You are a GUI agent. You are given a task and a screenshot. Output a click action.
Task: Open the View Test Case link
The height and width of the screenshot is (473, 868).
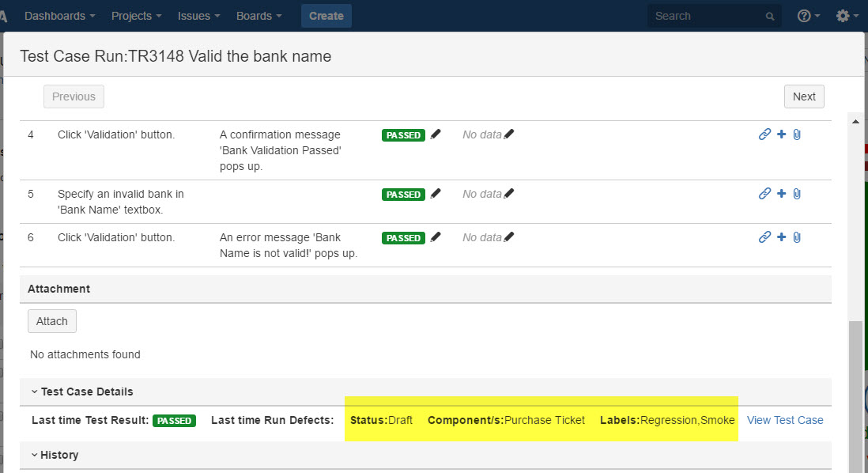click(785, 420)
